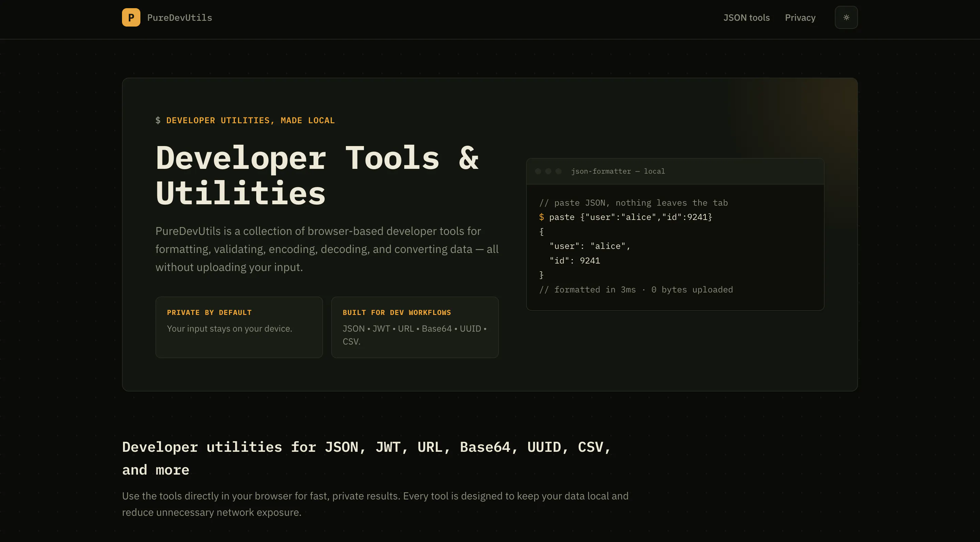The width and height of the screenshot is (980, 542).
Task: Toggle the light/dark theme sun button
Action: tap(846, 17)
